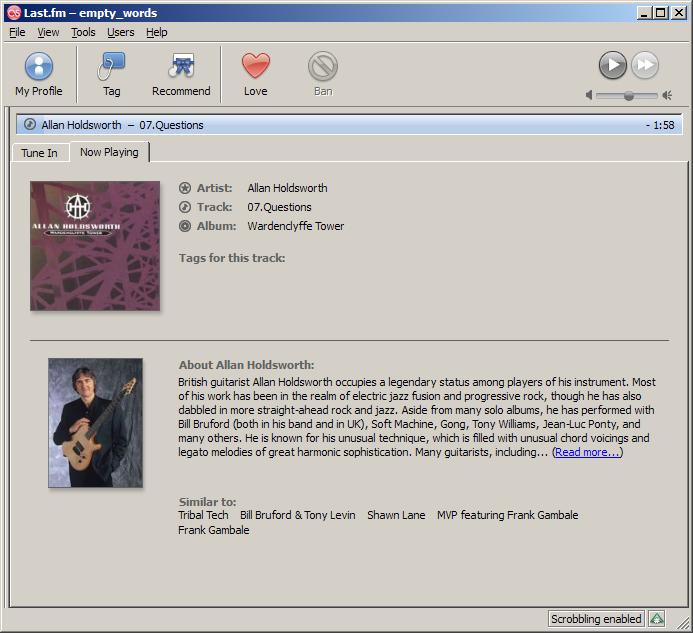693x633 pixels.
Task: Close the Last.fm window
Action: (x=678, y=13)
